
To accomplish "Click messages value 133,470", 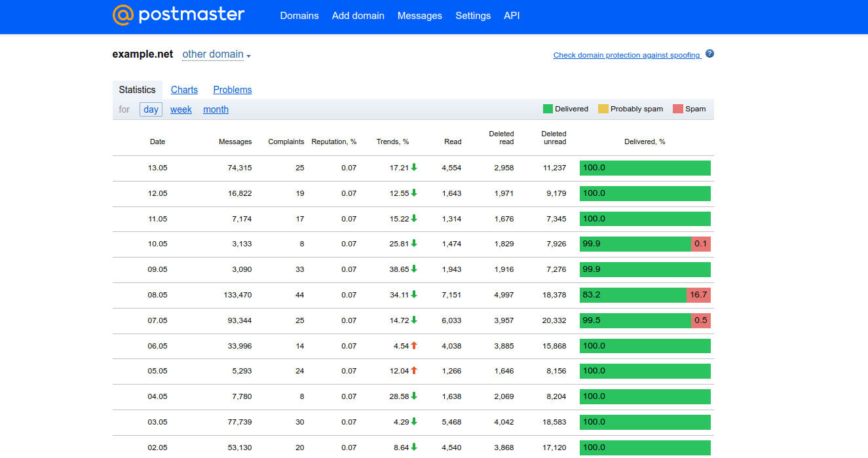I will point(238,295).
